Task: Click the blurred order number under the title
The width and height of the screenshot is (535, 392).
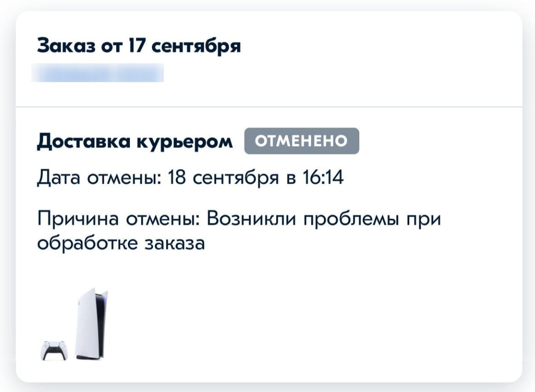Action: 98,73
